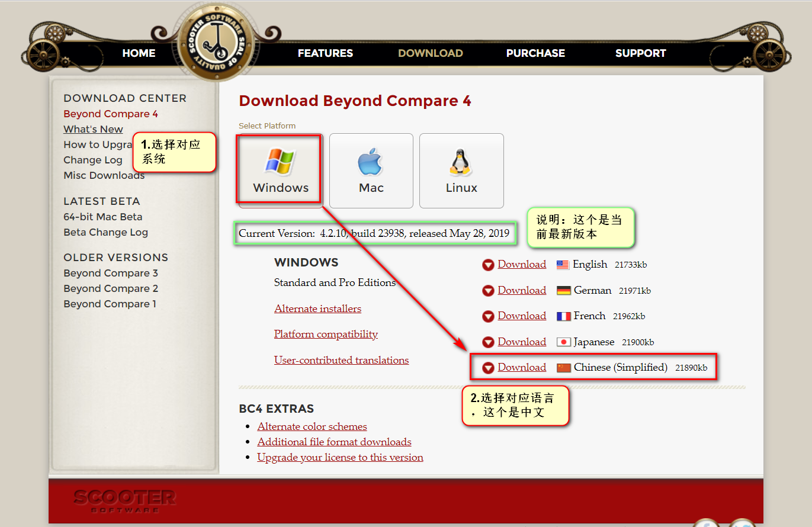This screenshot has height=527, width=812.
Task: Click Download link for English installer
Action: click(x=522, y=264)
